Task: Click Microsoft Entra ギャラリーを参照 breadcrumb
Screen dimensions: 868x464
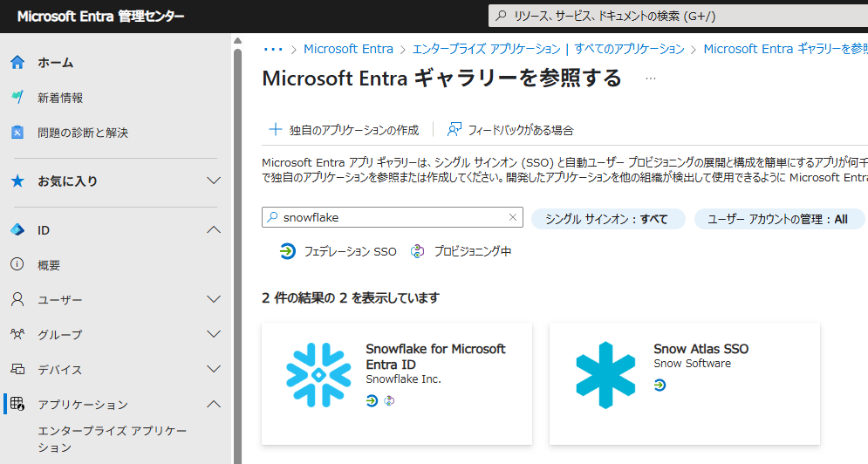Action: (x=785, y=49)
